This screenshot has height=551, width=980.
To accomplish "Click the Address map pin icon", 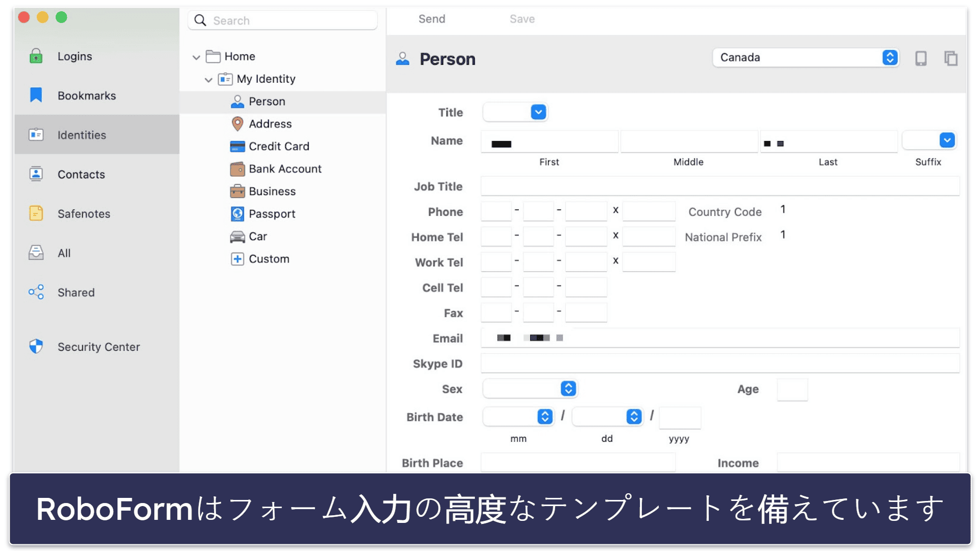I will [237, 124].
